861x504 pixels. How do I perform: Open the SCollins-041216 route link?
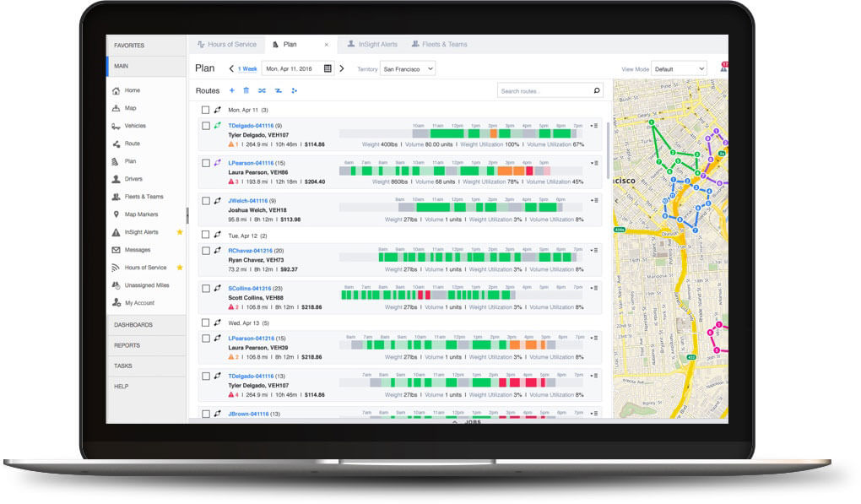tap(249, 288)
